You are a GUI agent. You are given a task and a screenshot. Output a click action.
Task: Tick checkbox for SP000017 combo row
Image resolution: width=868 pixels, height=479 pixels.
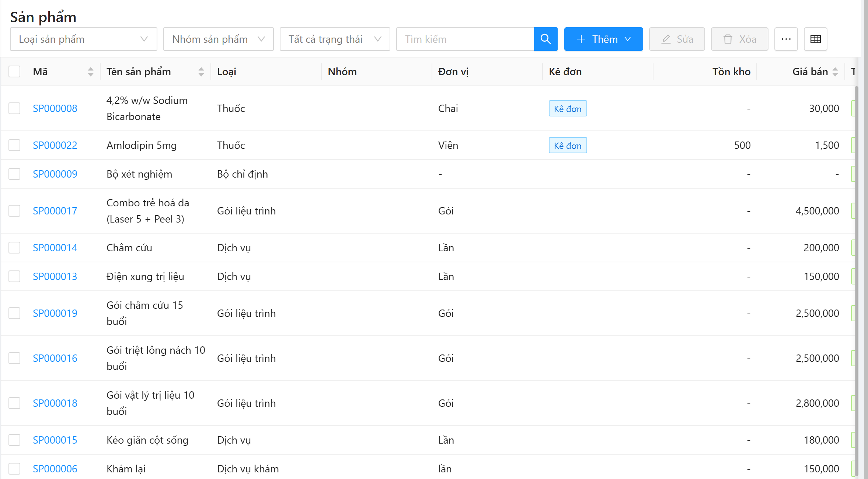coord(14,211)
